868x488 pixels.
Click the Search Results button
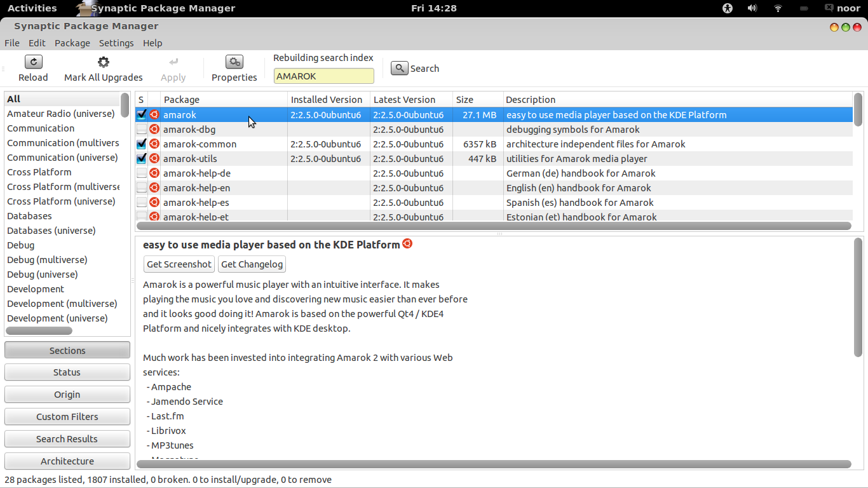click(x=67, y=439)
